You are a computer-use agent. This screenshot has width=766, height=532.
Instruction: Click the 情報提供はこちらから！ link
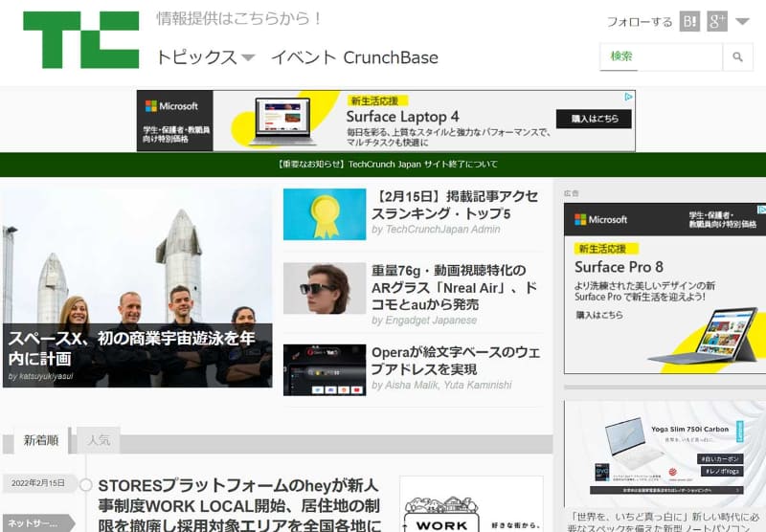click(x=238, y=18)
